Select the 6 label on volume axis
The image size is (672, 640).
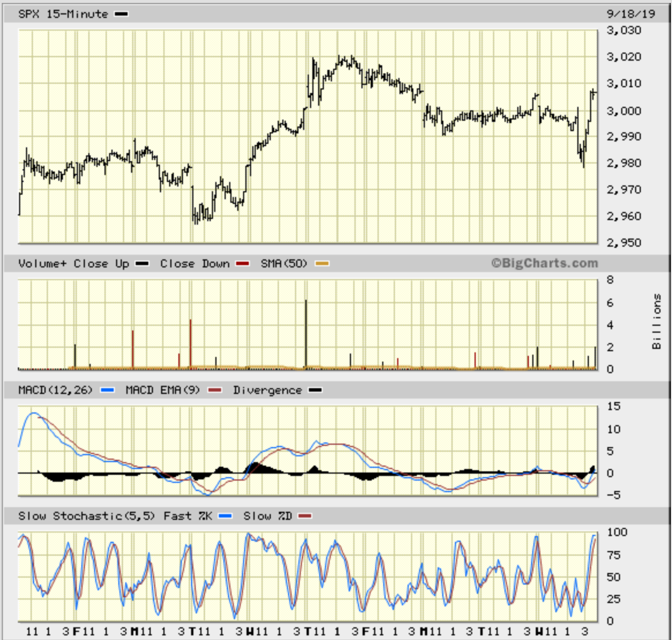coord(610,303)
